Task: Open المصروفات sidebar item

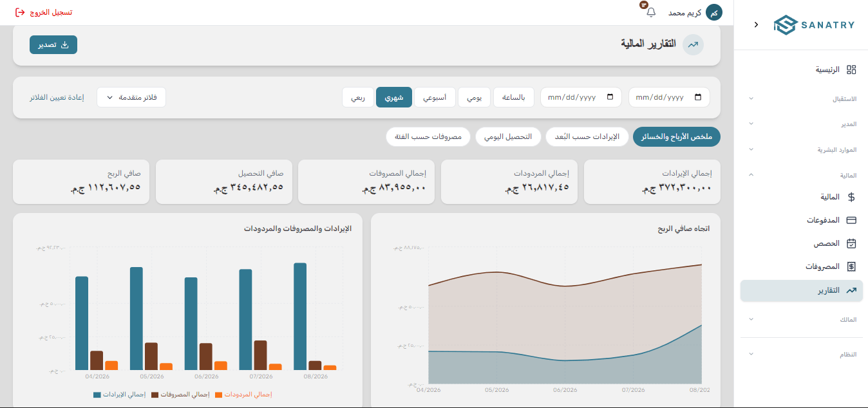Action: 801,266
